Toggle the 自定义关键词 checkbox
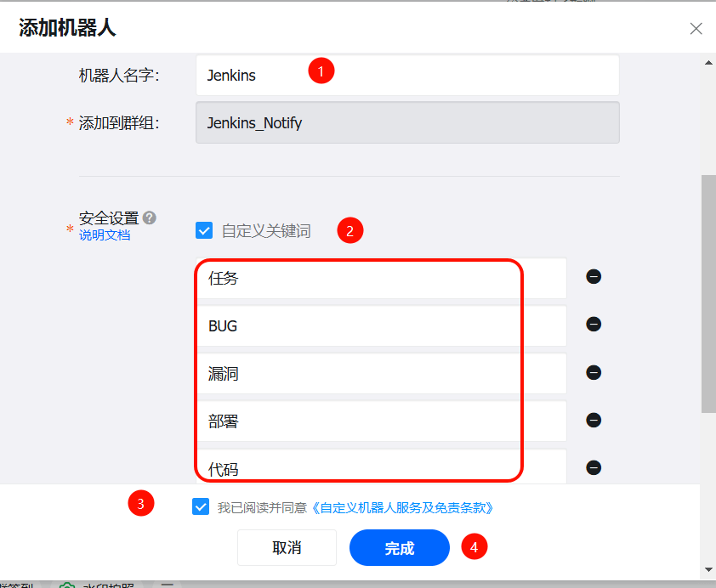This screenshot has width=716, height=588. (x=204, y=230)
